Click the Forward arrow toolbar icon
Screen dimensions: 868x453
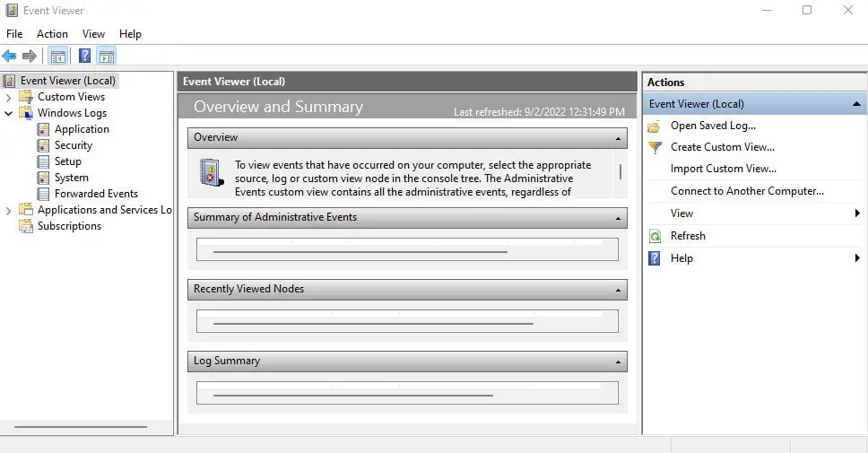(x=30, y=56)
